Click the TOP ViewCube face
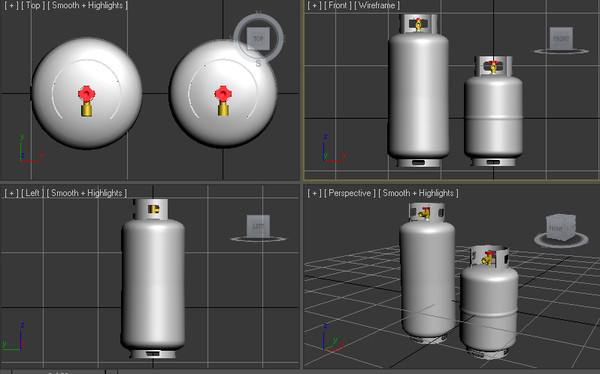The height and width of the screenshot is (374, 600). [x=258, y=39]
